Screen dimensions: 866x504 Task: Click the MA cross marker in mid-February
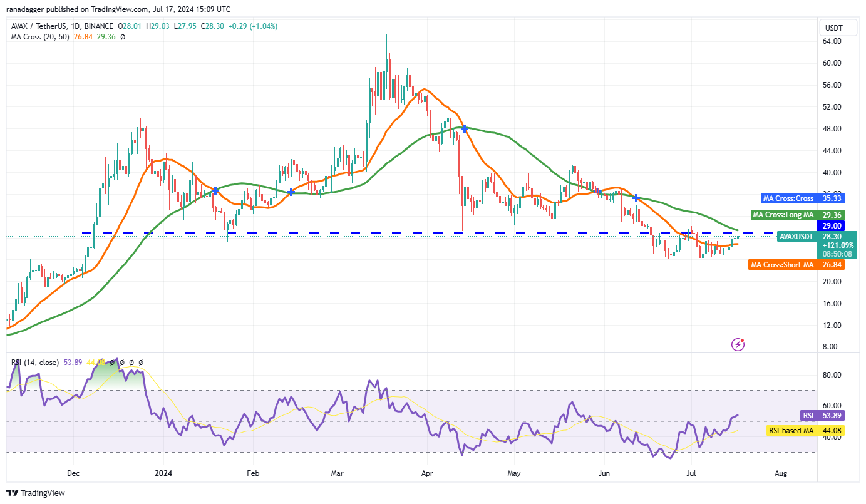click(x=291, y=192)
